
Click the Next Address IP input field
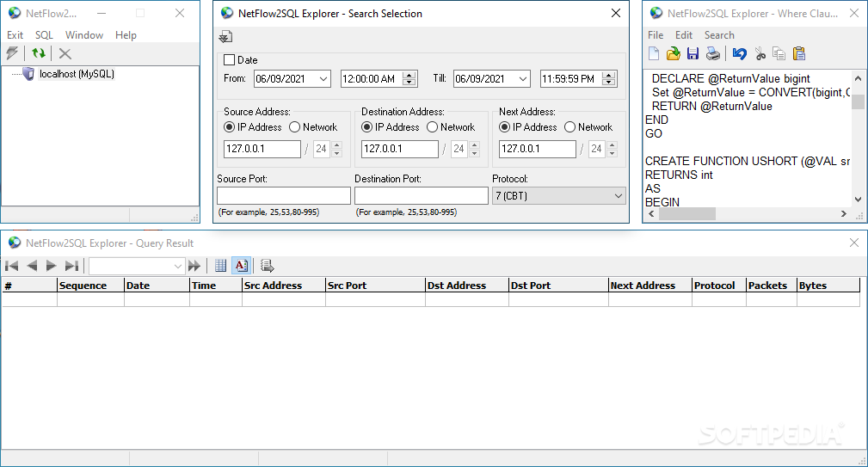(x=537, y=149)
